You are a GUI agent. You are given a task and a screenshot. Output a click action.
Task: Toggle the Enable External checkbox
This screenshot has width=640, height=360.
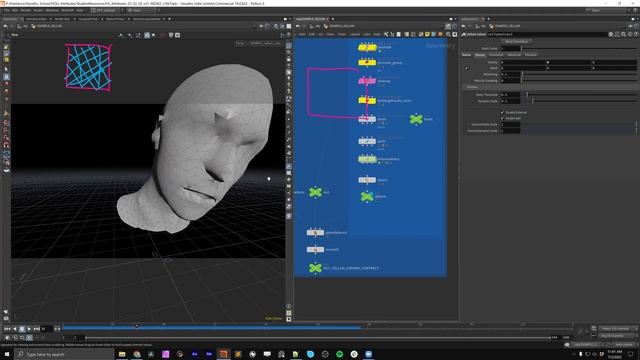502,112
